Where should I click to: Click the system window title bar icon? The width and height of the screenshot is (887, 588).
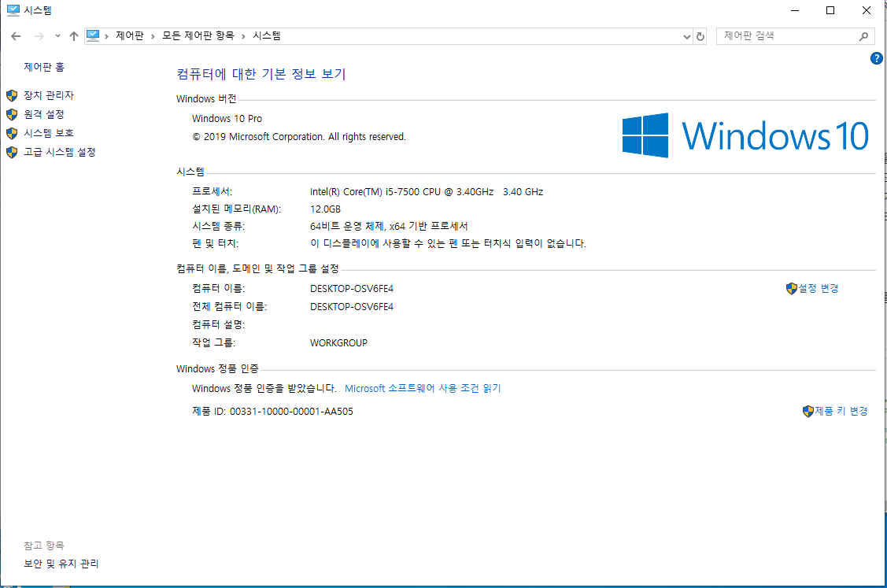tap(13, 10)
